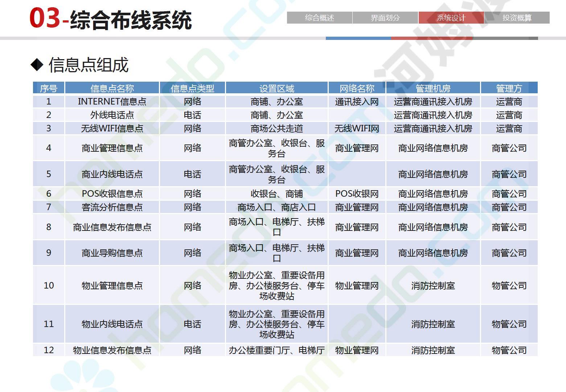Click the 序号 column header
Viewport: 566px width, 392px height.
click(49, 88)
